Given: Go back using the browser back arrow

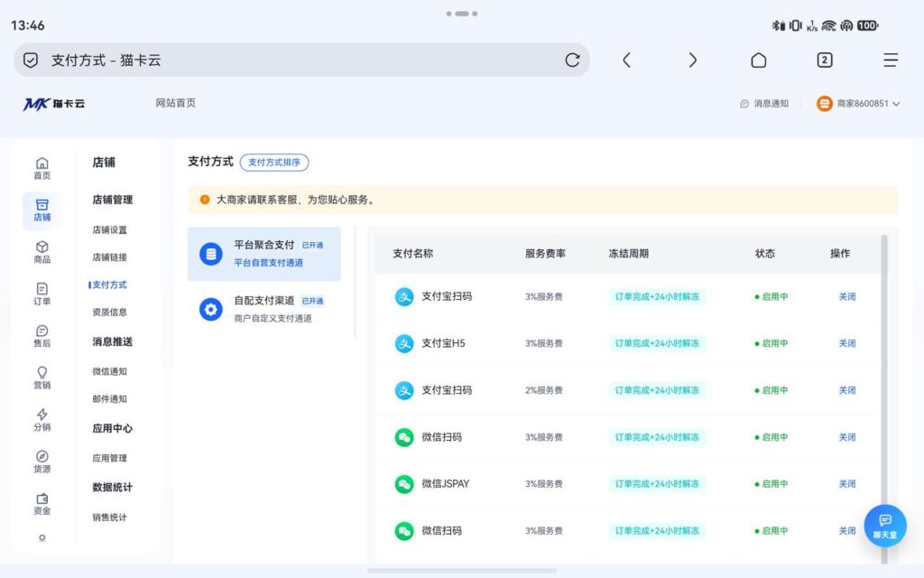Looking at the screenshot, I should 626,61.
